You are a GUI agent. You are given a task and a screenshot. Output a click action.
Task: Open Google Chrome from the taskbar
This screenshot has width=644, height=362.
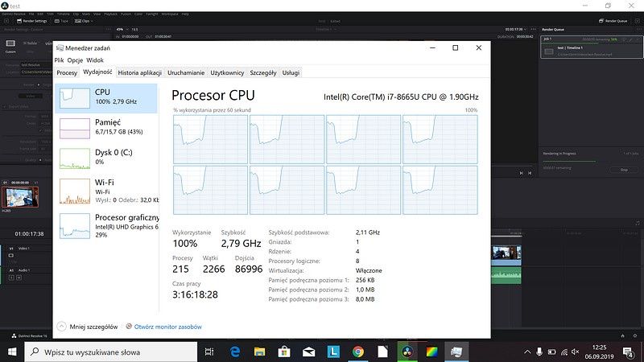[357, 352]
